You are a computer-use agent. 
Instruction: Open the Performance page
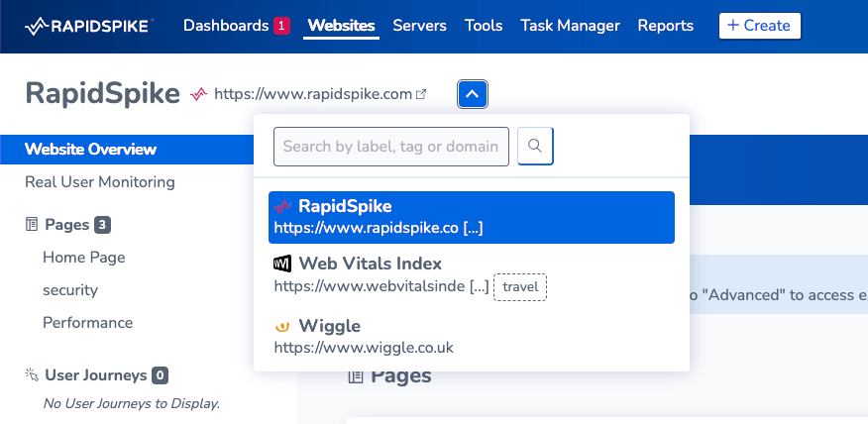pyautogui.click(x=88, y=323)
